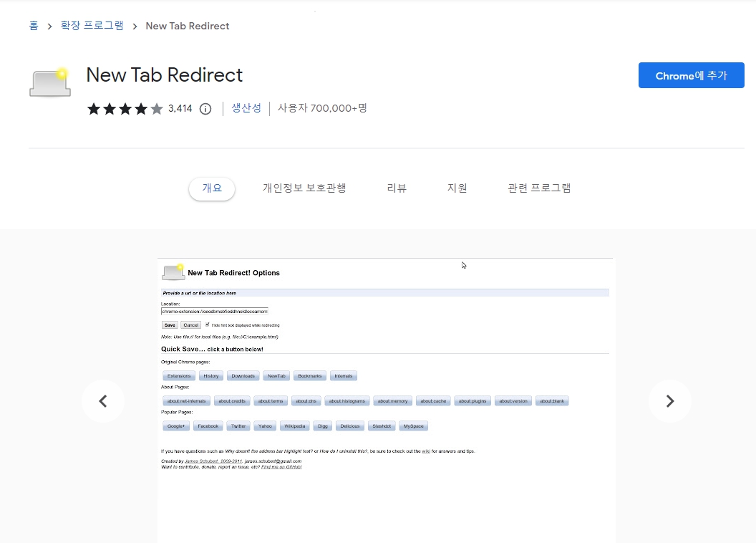The image size is (756, 543).
Task: Click the Save button shown in the screenshot
Action: 170,325
